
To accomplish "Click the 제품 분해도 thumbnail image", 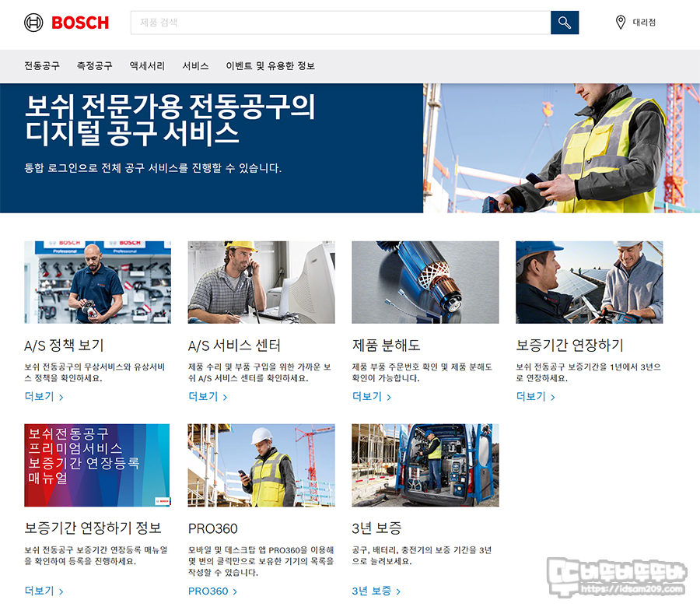I will tap(425, 282).
